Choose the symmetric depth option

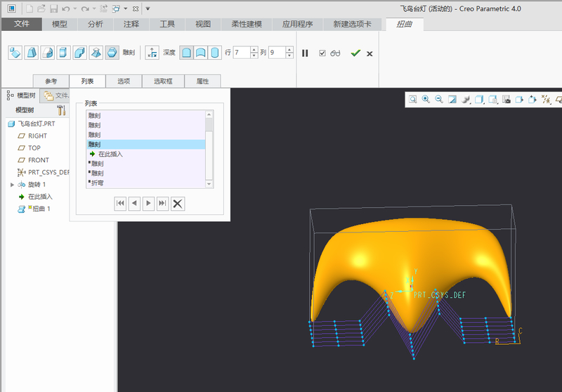point(214,53)
